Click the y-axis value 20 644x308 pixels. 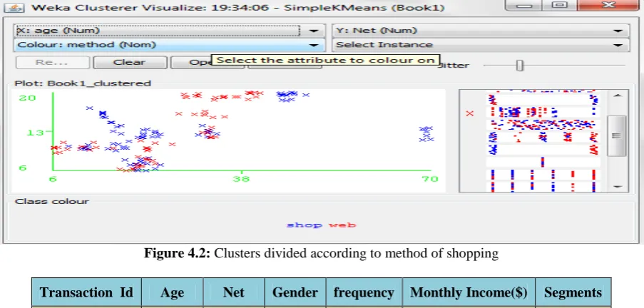tap(28, 98)
